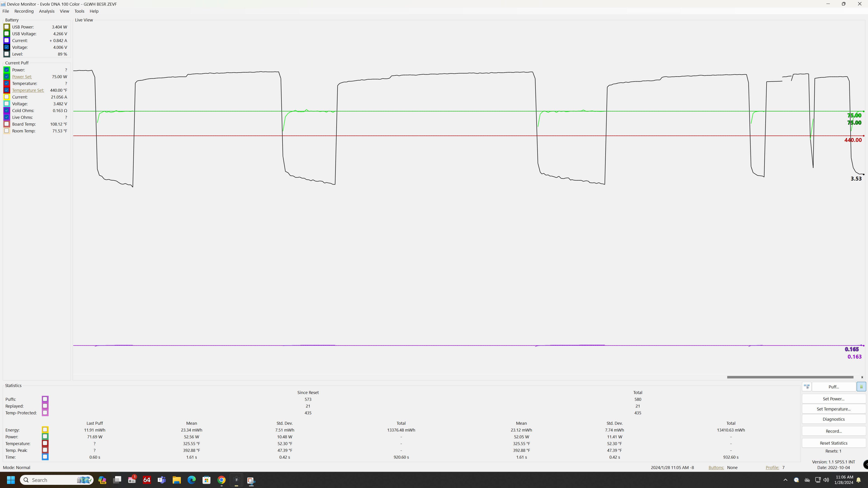Click the Reset Statistics button
This screenshot has height=488, width=868.
pyautogui.click(x=834, y=443)
